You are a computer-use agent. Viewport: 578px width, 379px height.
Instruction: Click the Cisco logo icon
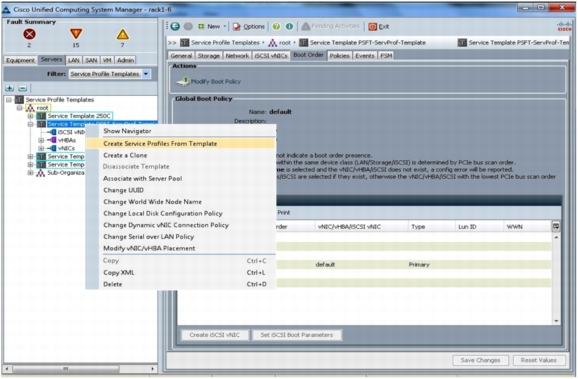point(564,27)
